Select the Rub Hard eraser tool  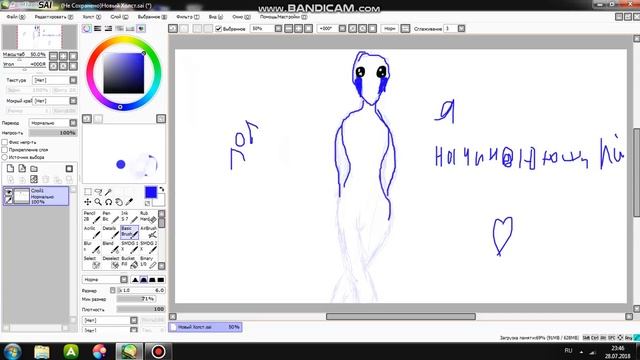(x=148, y=217)
